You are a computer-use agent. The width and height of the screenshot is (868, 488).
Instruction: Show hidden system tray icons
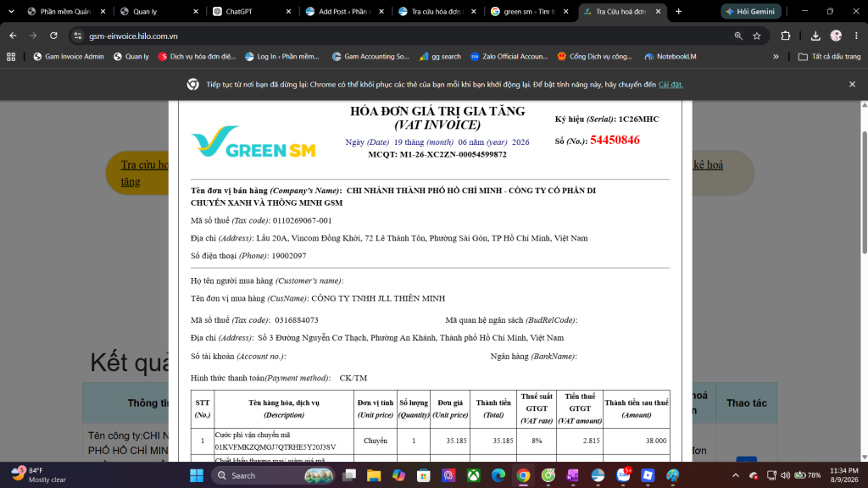(x=736, y=475)
